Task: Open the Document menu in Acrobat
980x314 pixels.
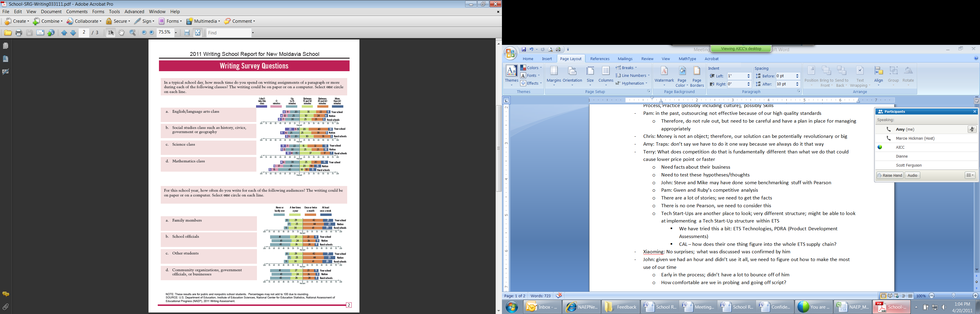Action: (x=51, y=12)
